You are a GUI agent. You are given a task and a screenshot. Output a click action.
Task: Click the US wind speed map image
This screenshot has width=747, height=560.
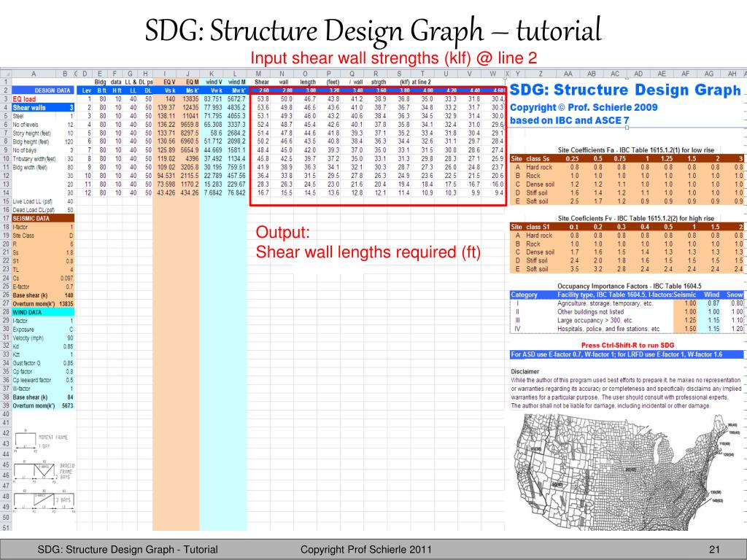(627, 472)
